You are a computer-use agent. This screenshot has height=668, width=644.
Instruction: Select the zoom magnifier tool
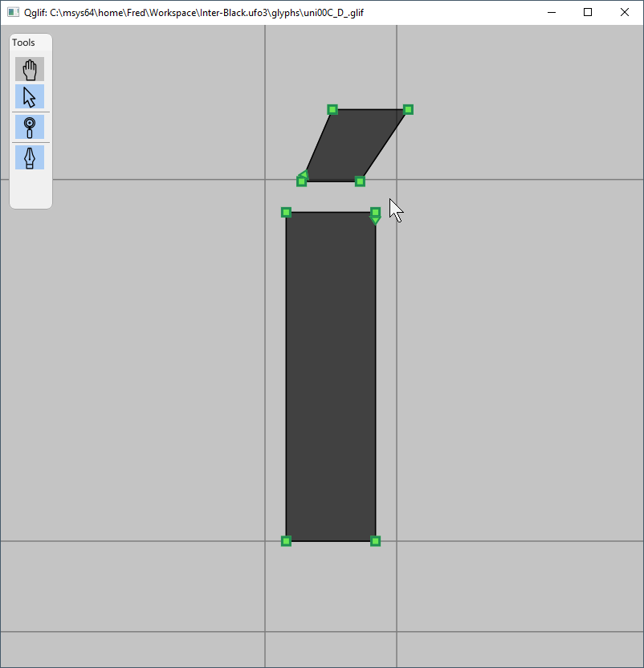[x=30, y=127]
